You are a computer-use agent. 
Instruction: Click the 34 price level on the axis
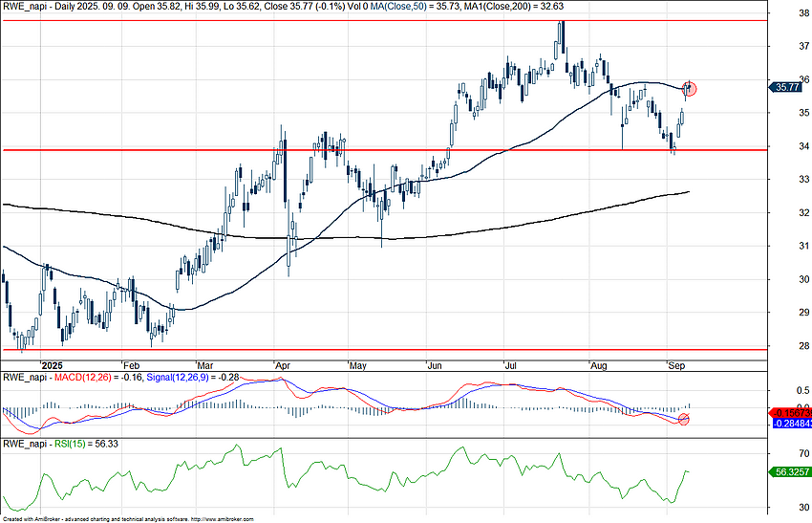[x=803, y=146]
